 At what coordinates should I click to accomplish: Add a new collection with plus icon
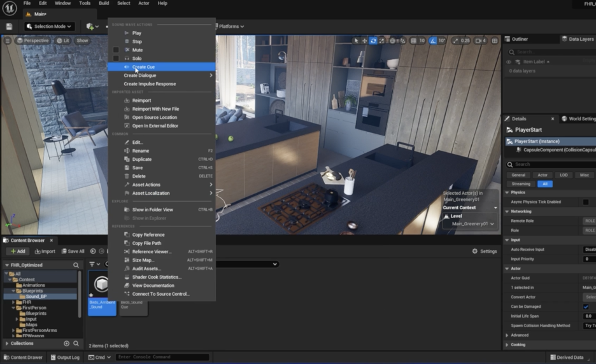66,343
